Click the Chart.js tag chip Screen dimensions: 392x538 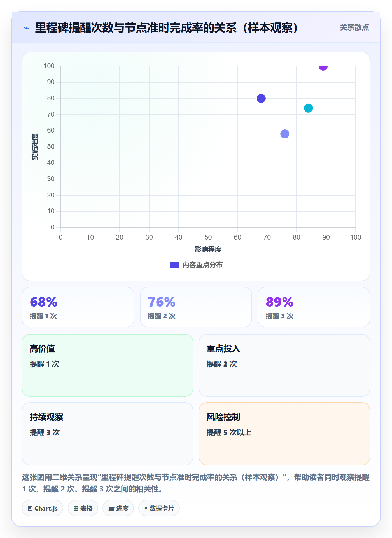(43, 508)
